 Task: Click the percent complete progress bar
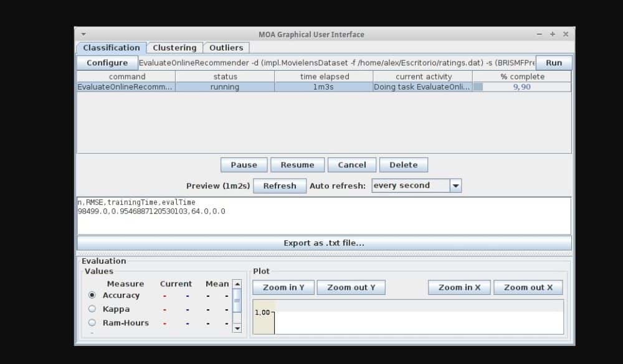tap(521, 87)
